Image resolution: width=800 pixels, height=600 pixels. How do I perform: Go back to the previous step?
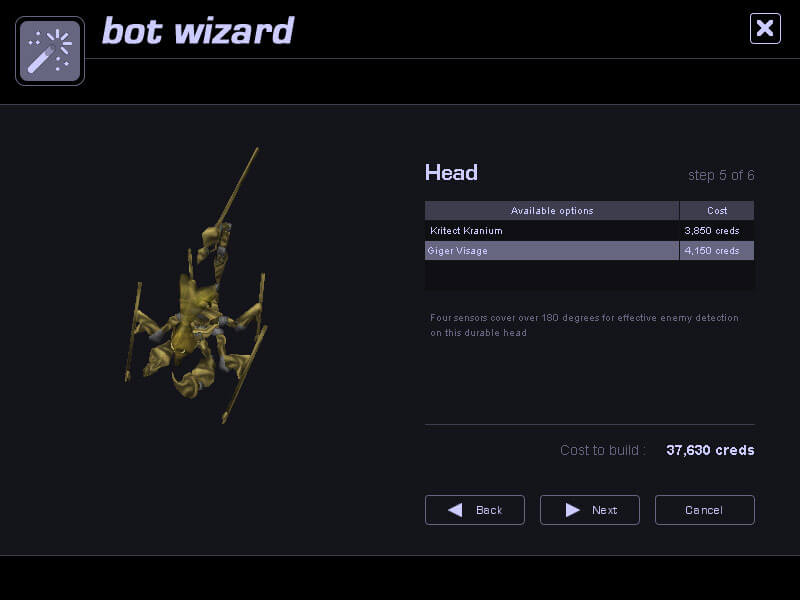pos(474,510)
